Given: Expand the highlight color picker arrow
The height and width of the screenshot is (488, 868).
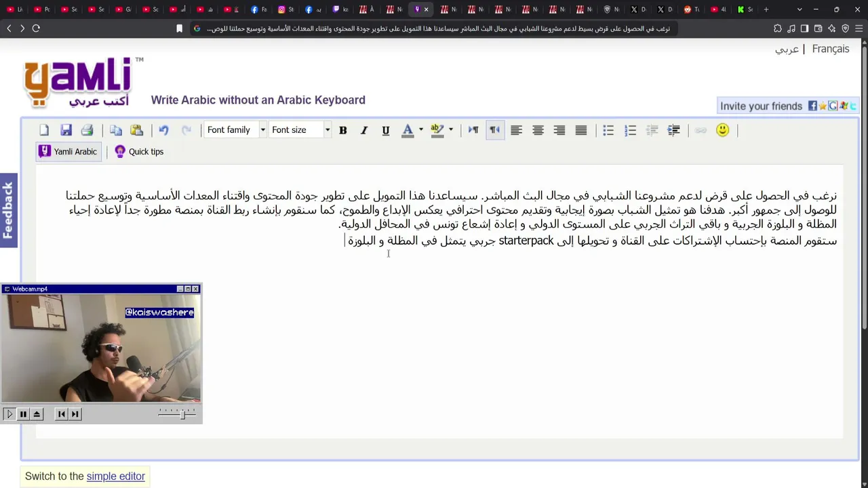Looking at the screenshot, I should click(450, 130).
